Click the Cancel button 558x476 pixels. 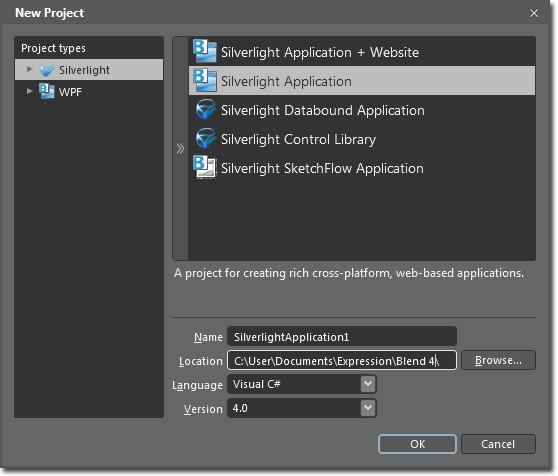click(498, 444)
